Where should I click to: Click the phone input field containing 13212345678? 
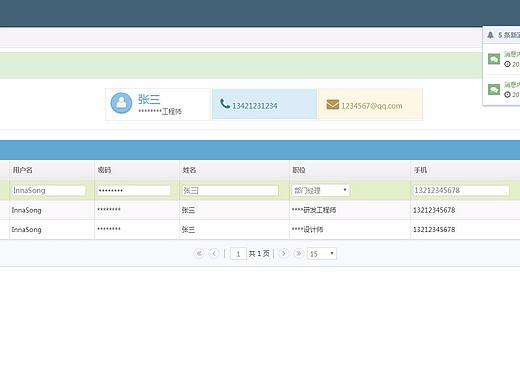point(461,190)
